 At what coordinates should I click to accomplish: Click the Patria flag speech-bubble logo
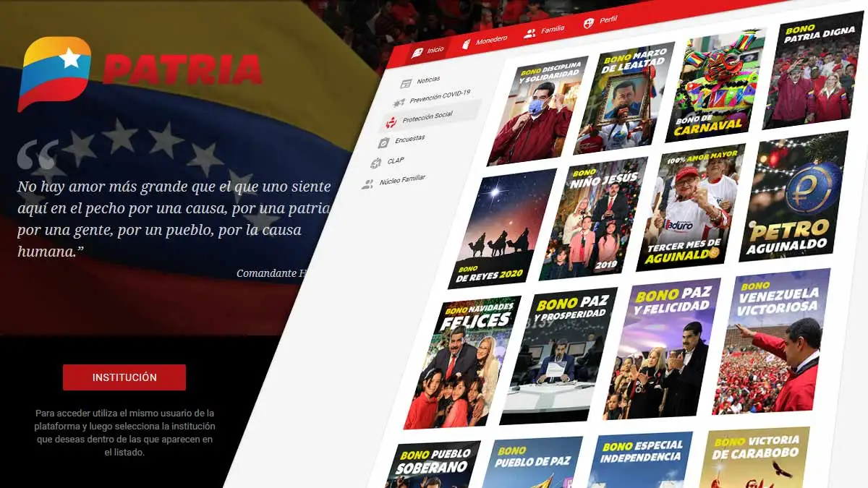(x=55, y=74)
